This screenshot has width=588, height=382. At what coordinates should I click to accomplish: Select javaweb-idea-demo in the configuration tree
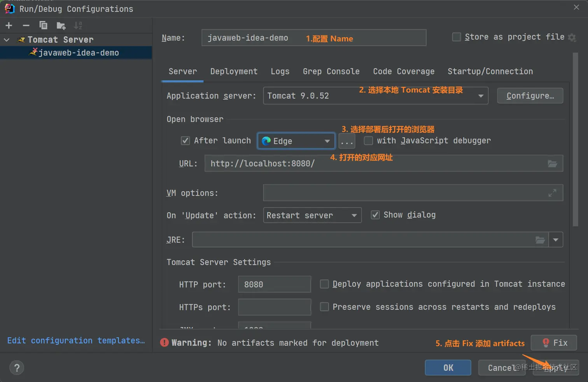tap(76, 52)
